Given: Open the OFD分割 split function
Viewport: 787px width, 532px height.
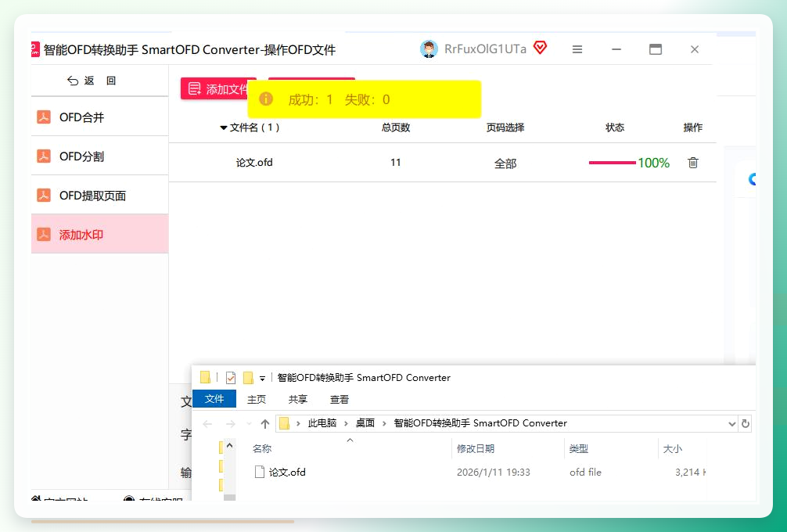Looking at the screenshot, I should [100, 156].
